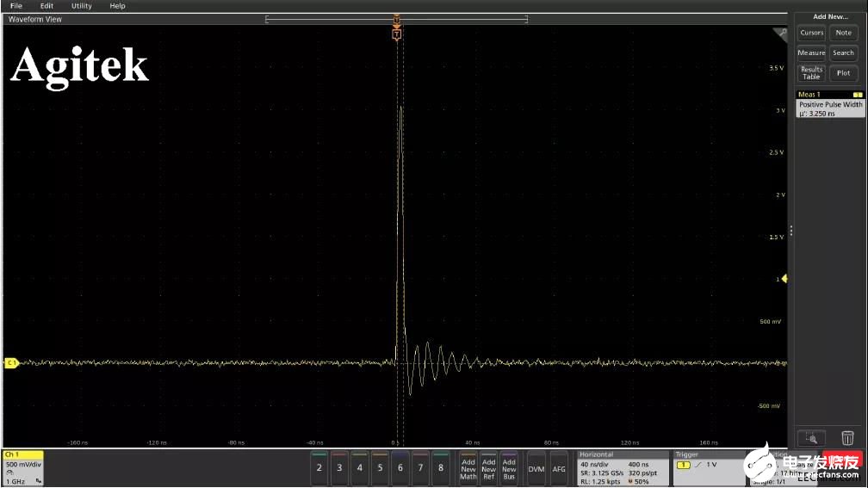This screenshot has width=868, height=488.
Task: Select the trigger level arrow marker
Action: click(784, 279)
